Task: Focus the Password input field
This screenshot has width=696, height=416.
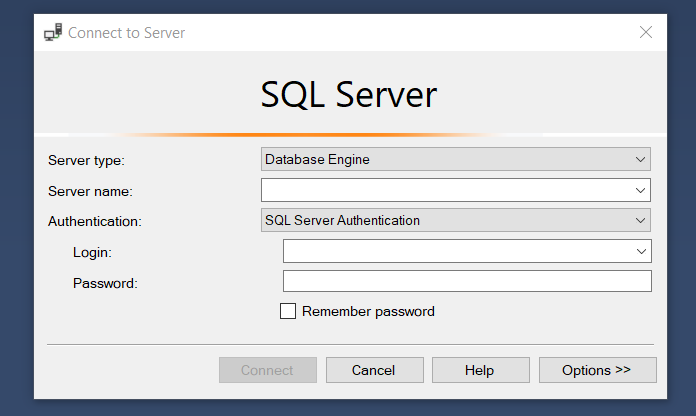Action: coord(467,281)
